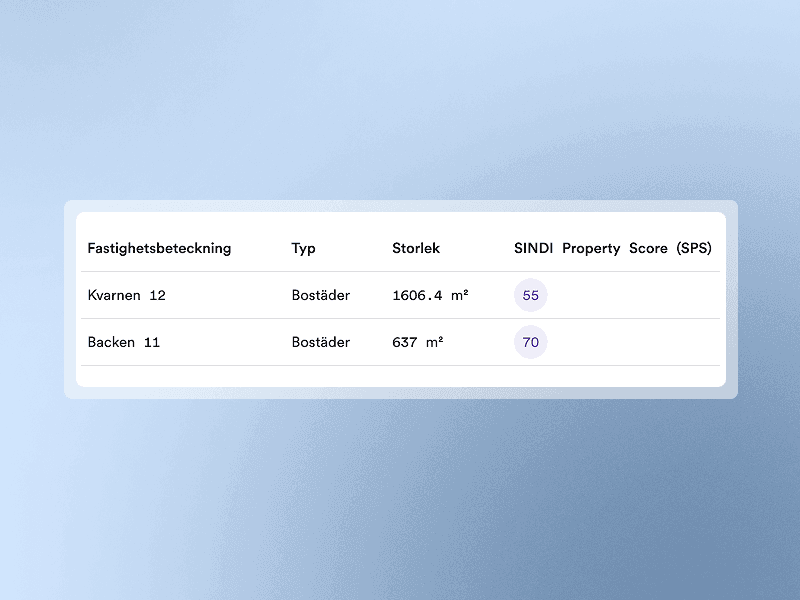This screenshot has height=600, width=800.
Task: Sort by the Fastighetsbeteckning column header
Action: click(x=158, y=248)
